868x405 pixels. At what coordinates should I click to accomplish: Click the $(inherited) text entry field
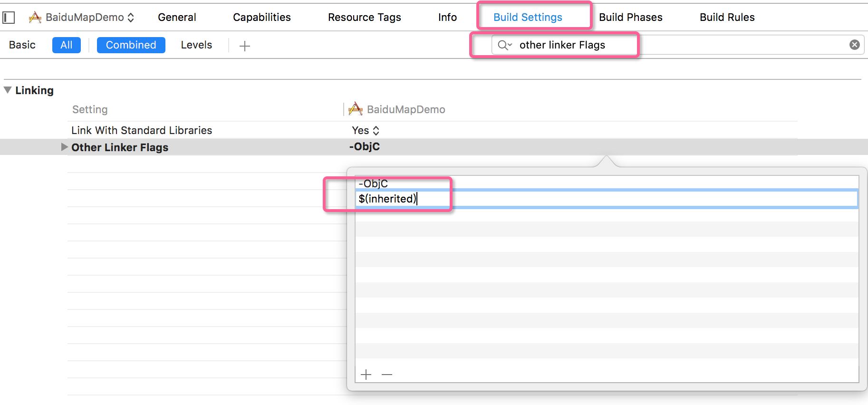607,199
